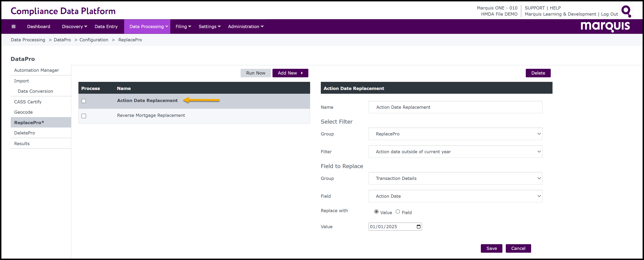Screen dimensions: 644x260
Task: Click the Run Now button
Action: (255, 73)
